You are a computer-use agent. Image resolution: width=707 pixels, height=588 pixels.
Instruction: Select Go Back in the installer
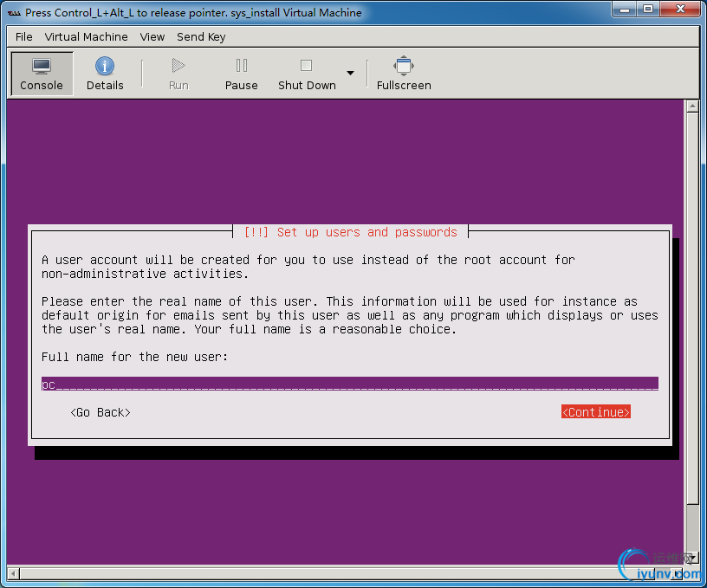click(x=101, y=412)
